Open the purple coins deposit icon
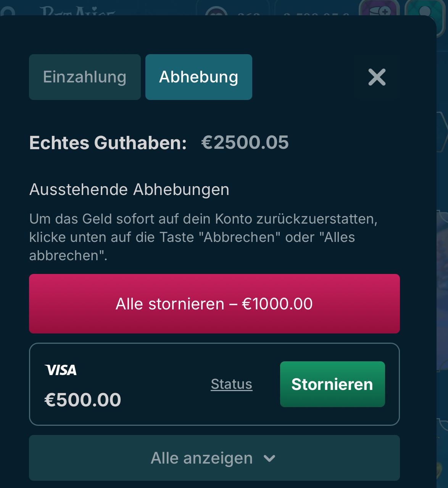This screenshot has width=448, height=488. 379,9
